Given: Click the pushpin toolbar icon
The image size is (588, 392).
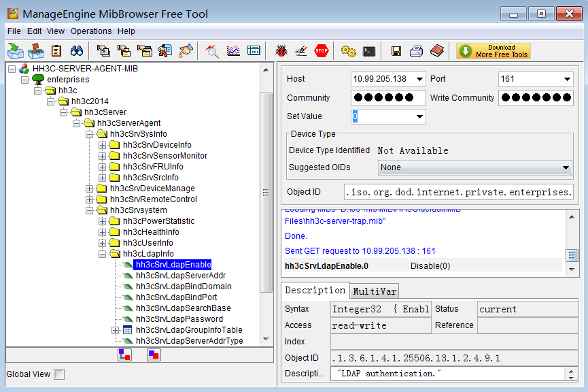Looking at the screenshot, I should click(186, 50).
